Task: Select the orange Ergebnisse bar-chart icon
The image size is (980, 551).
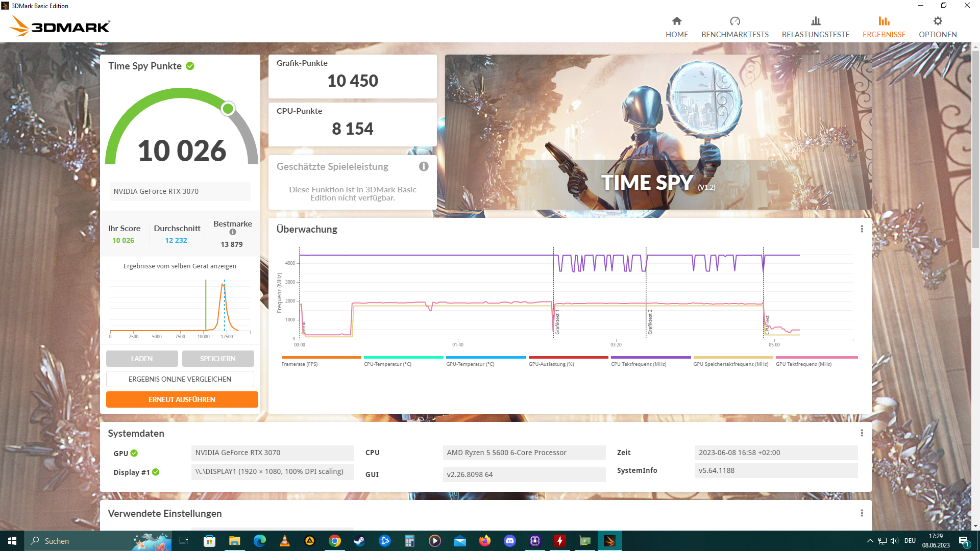Action: click(884, 21)
